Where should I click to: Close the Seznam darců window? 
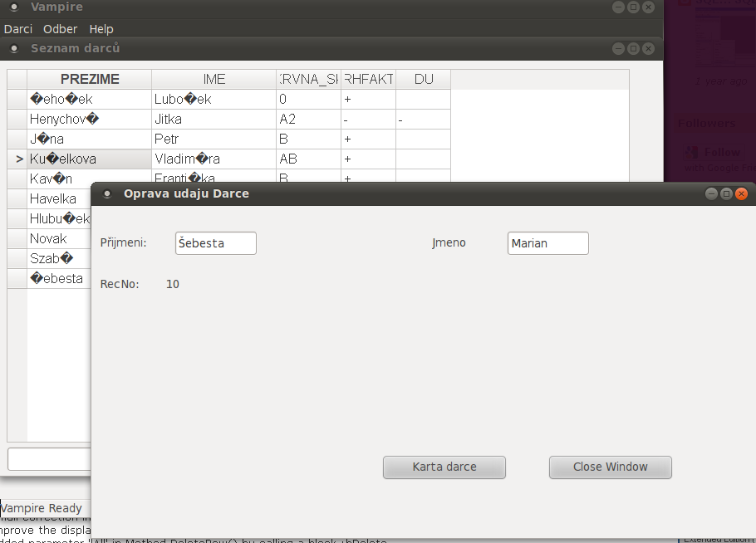coord(649,49)
